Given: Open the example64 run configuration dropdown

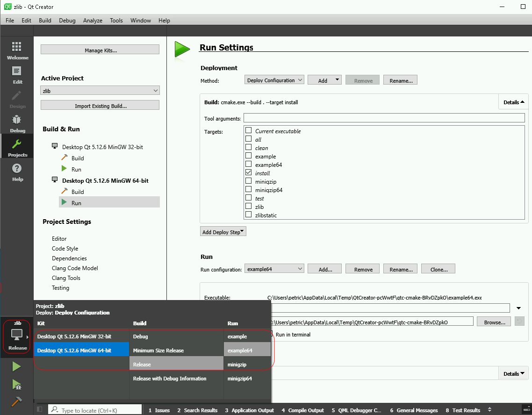Looking at the screenshot, I should pyautogui.click(x=274, y=269).
